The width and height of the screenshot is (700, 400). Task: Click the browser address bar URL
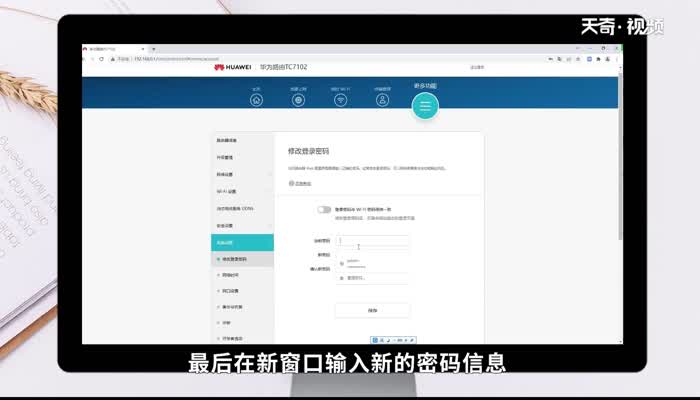176,59
